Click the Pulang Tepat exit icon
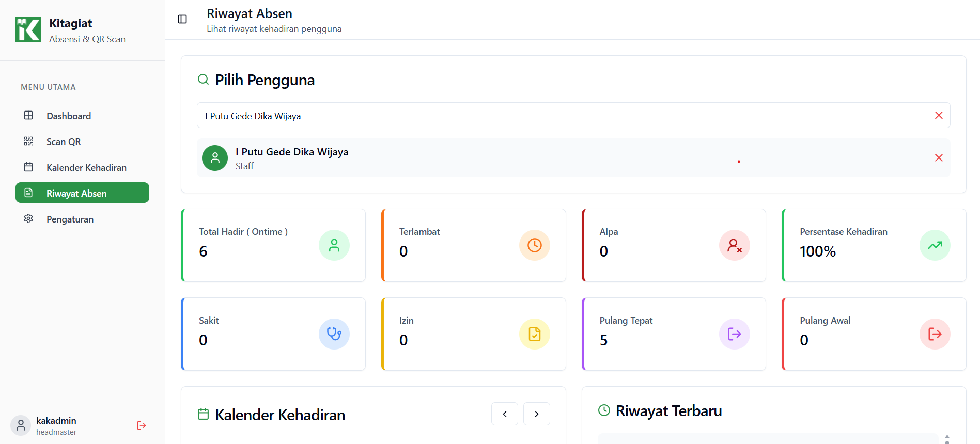The width and height of the screenshot is (980, 444). [735, 334]
